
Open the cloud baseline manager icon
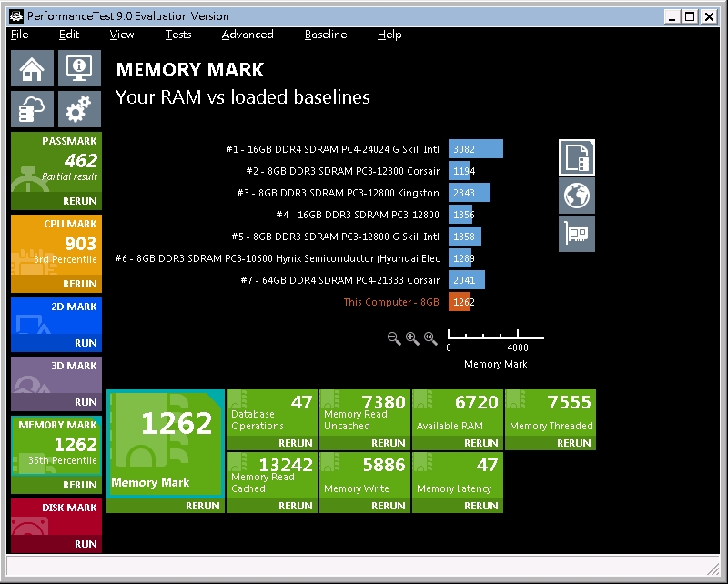coord(32,109)
